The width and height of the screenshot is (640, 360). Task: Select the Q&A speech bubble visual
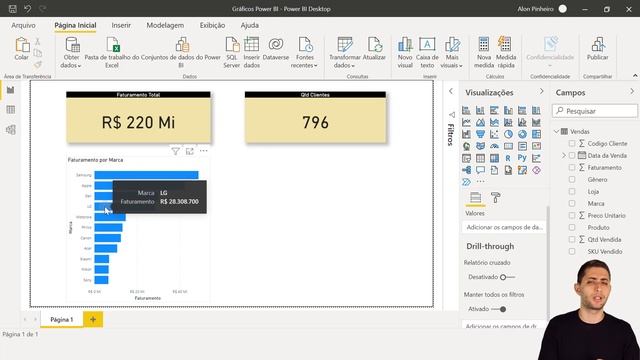[x=480, y=170]
